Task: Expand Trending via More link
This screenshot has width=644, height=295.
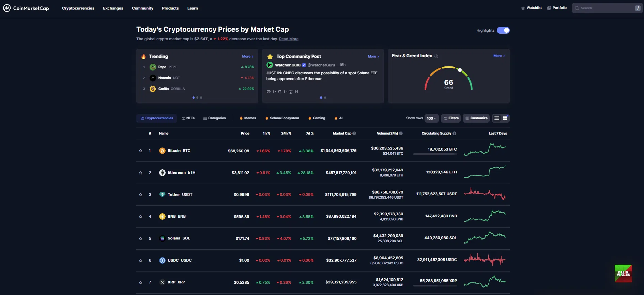Action: coord(248,57)
